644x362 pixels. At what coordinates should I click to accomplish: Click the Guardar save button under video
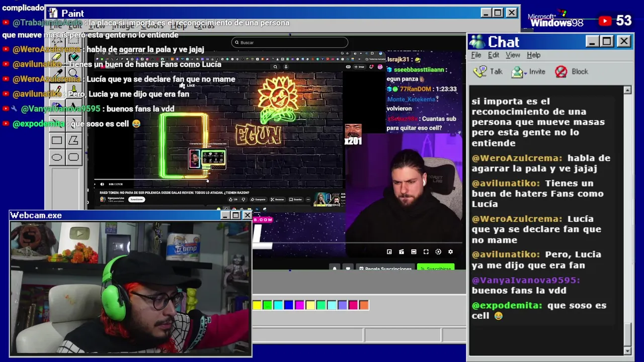pyautogui.click(x=296, y=200)
